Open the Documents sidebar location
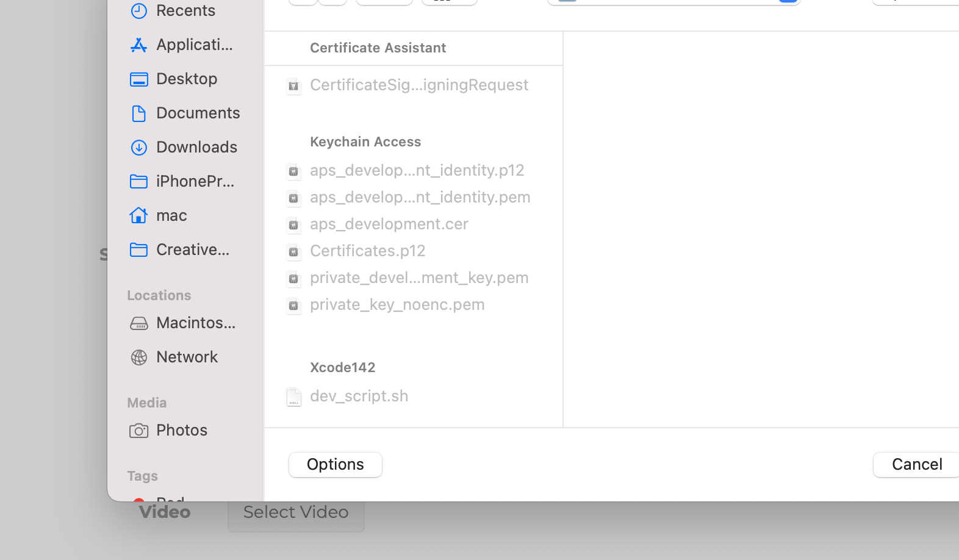This screenshot has width=959, height=560. (197, 113)
